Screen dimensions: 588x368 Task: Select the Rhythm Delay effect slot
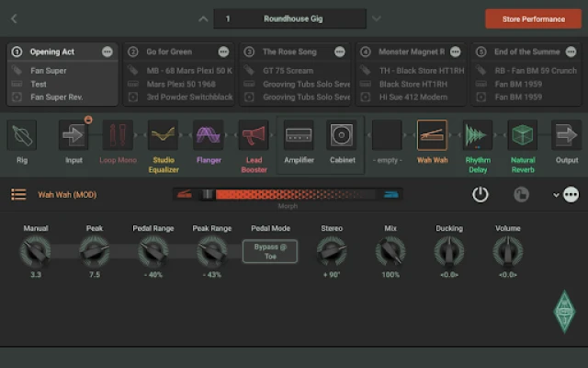tap(478, 135)
